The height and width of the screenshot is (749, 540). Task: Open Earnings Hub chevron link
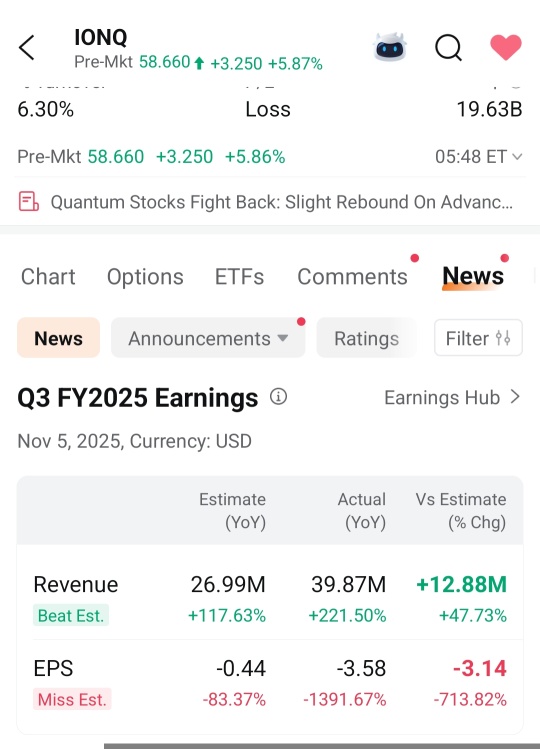tap(452, 397)
